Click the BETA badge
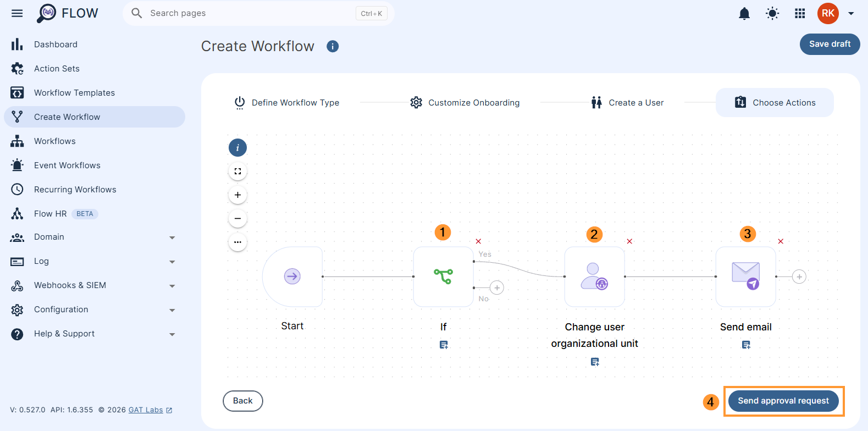Screen dimensions: 868x431 (x=85, y=214)
